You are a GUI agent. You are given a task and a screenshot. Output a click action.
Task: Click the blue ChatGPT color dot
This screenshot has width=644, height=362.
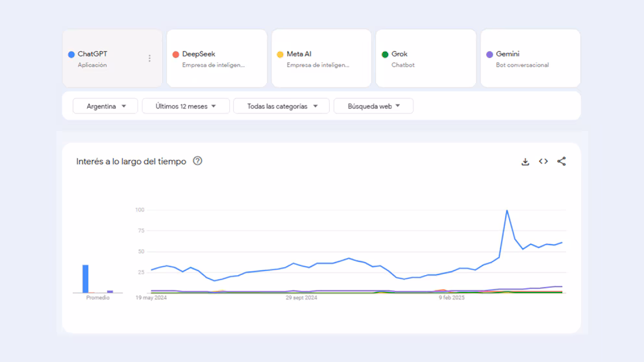[x=71, y=54]
